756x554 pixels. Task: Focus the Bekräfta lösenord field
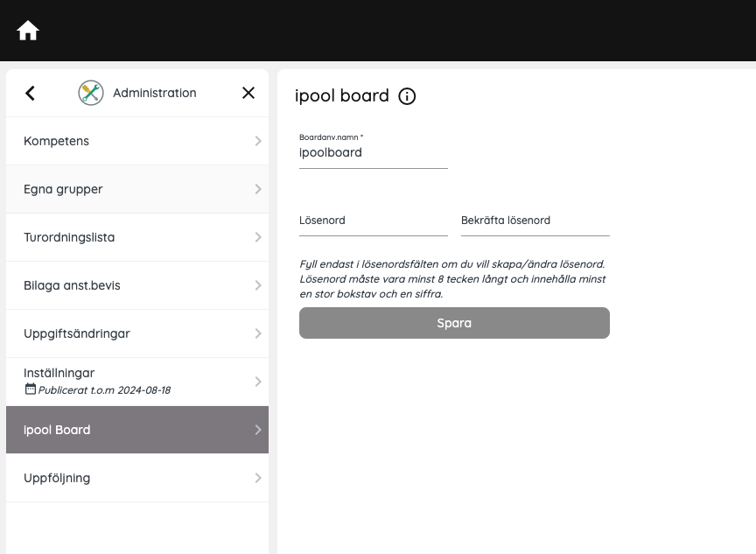point(535,221)
